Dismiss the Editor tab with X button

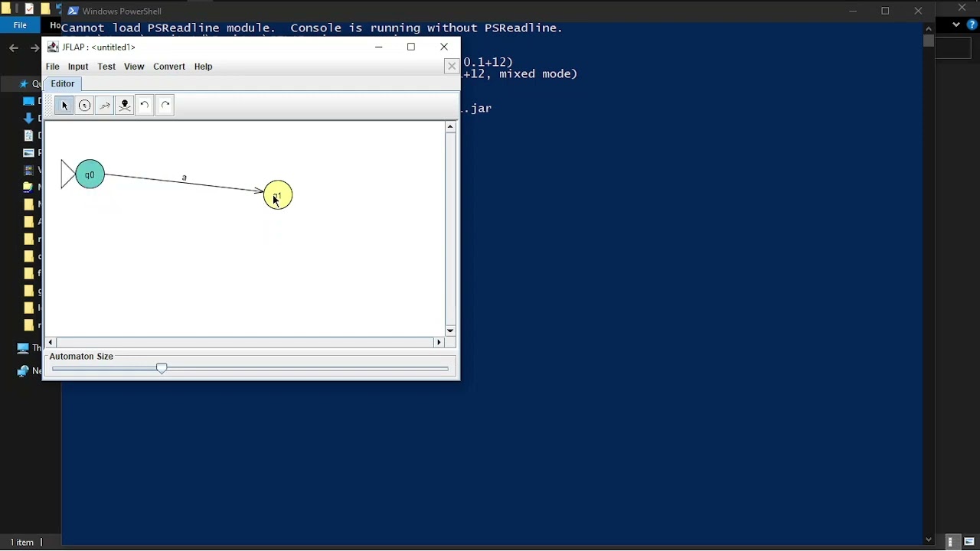pos(452,67)
